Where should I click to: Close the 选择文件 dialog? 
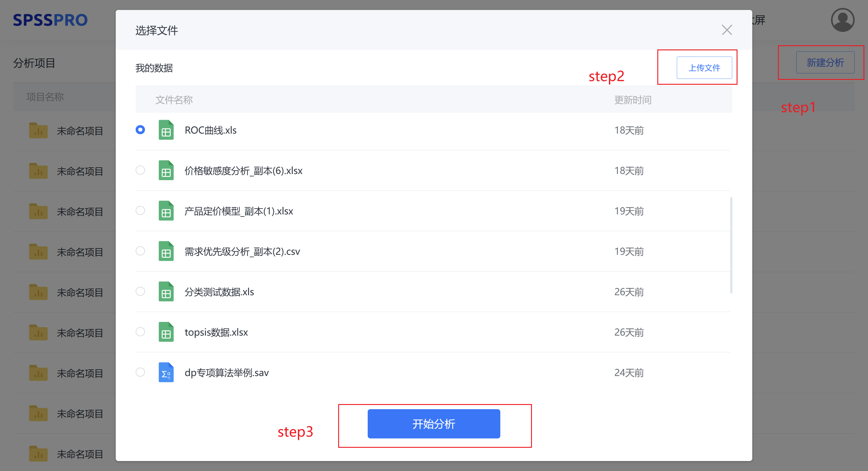(x=727, y=30)
